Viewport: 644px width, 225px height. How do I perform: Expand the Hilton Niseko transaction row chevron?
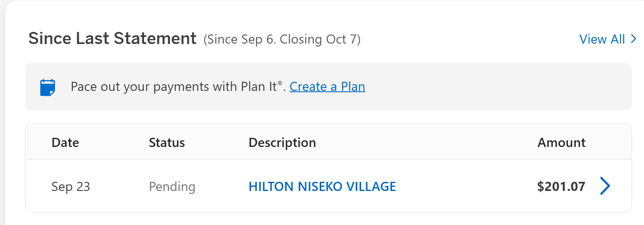click(x=605, y=186)
